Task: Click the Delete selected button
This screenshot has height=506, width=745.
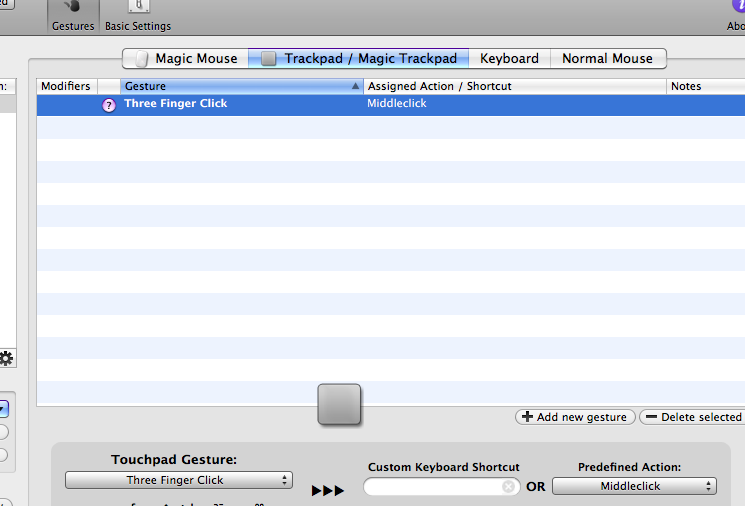Action: [693, 417]
